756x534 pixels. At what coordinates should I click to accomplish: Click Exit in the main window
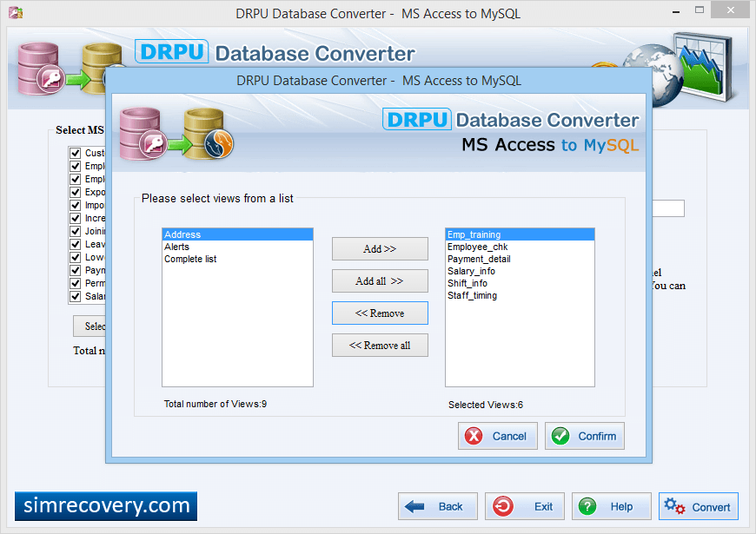click(x=525, y=506)
